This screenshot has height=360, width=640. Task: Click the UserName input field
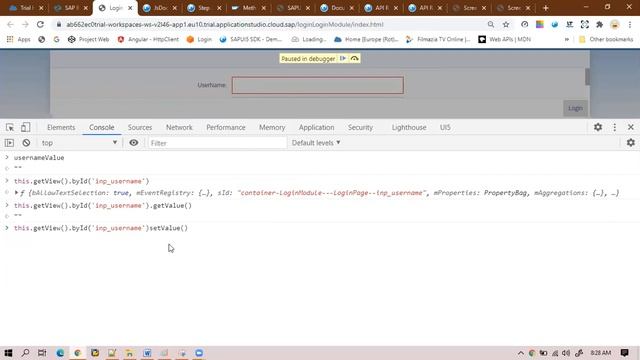point(318,85)
